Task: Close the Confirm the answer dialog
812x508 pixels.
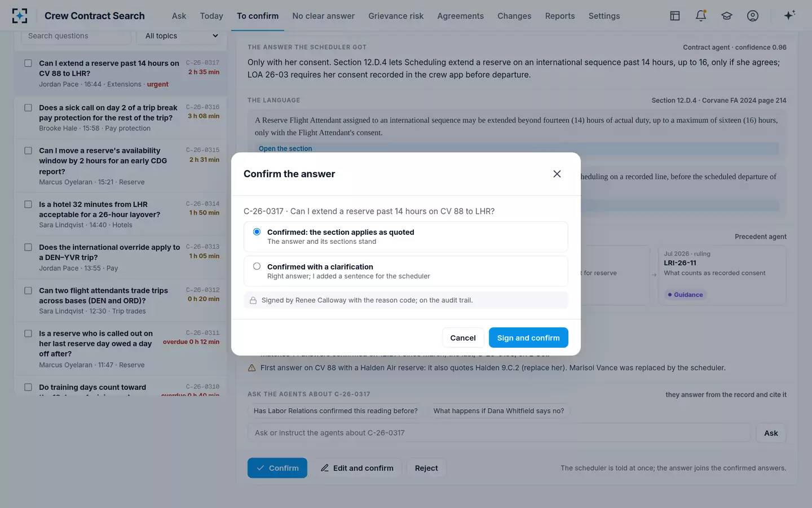Action: click(x=557, y=174)
